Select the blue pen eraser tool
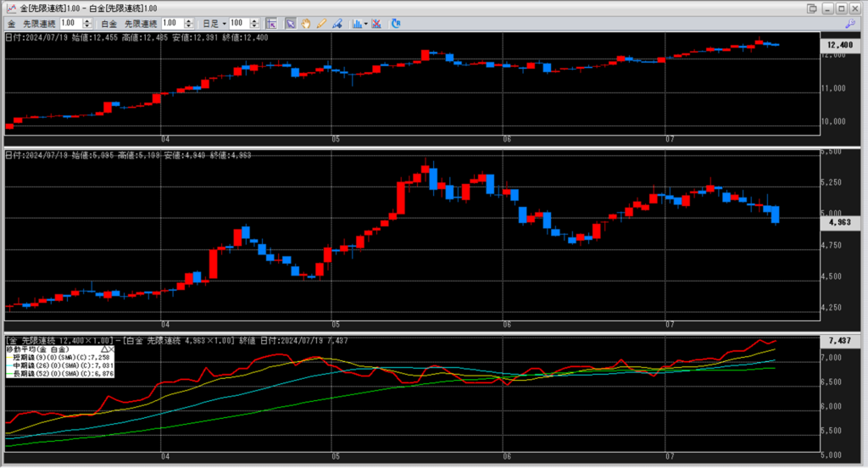This screenshot has width=868, height=468. click(x=337, y=24)
